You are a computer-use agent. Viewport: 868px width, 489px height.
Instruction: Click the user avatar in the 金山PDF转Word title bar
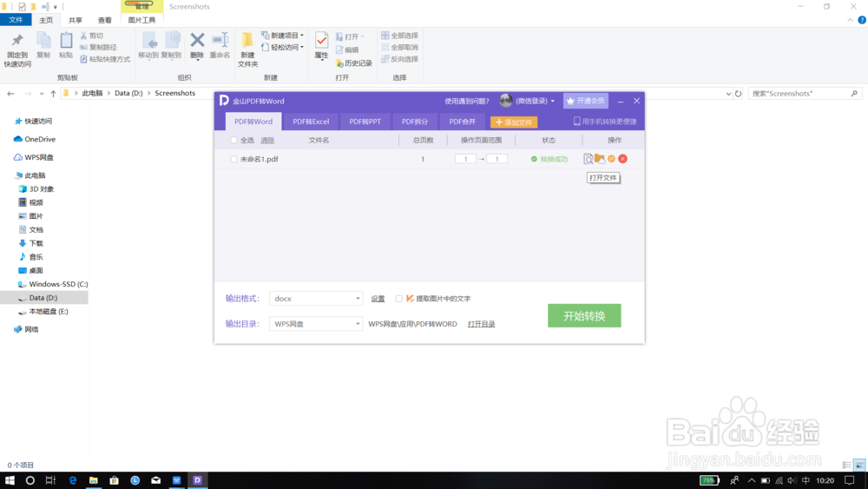point(505,100)
